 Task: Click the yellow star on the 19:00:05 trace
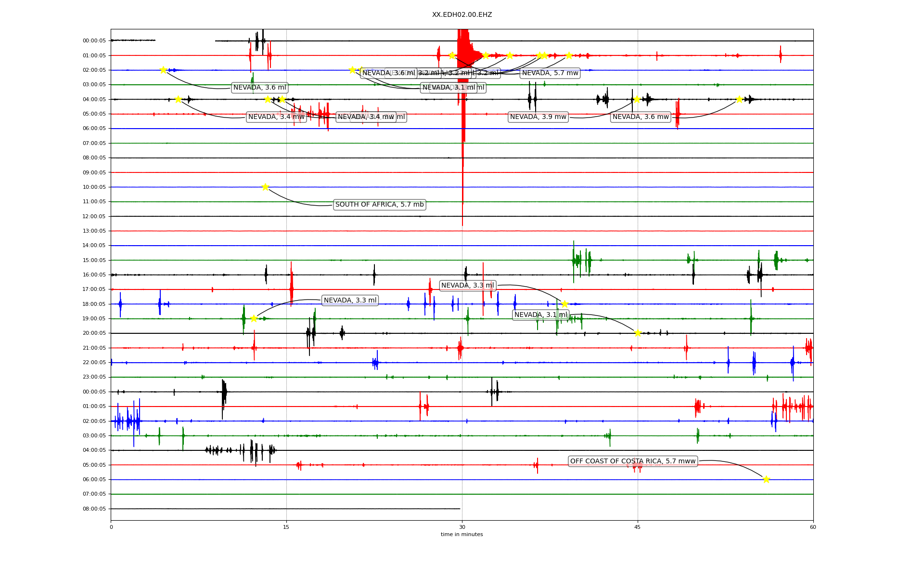pos(254,318)
